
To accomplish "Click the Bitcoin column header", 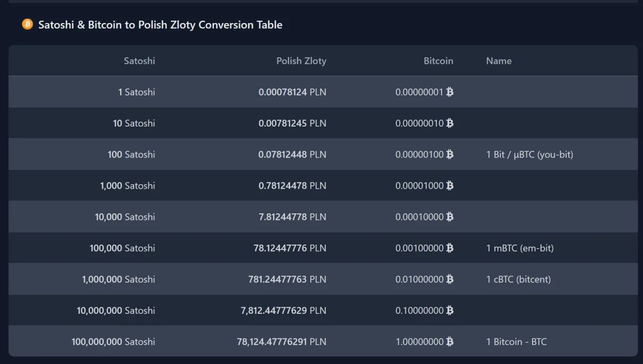I will tap(439, 61).
